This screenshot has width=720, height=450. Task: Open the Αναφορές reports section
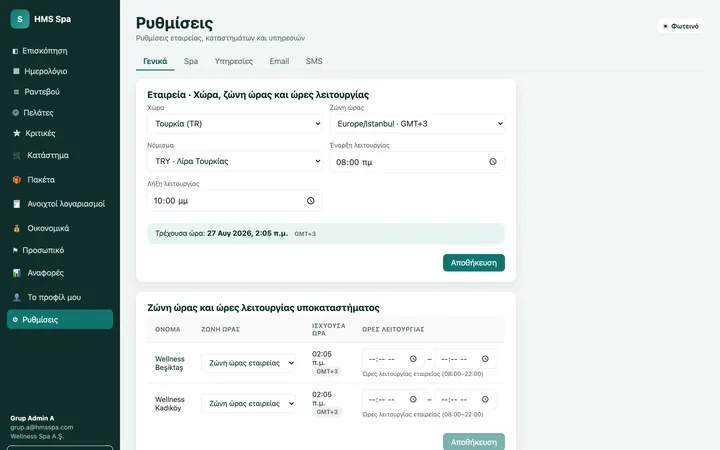click(x=60, y=273)
